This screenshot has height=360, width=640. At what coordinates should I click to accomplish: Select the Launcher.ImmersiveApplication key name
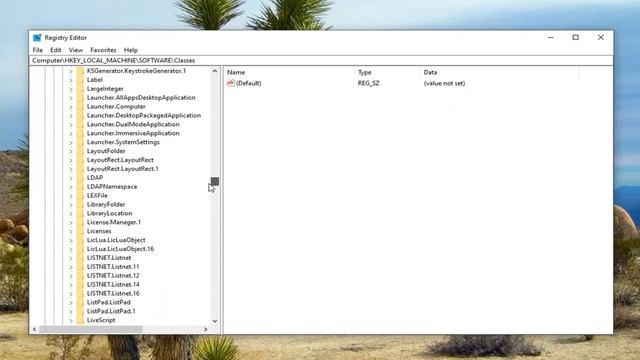coord(133,133)
